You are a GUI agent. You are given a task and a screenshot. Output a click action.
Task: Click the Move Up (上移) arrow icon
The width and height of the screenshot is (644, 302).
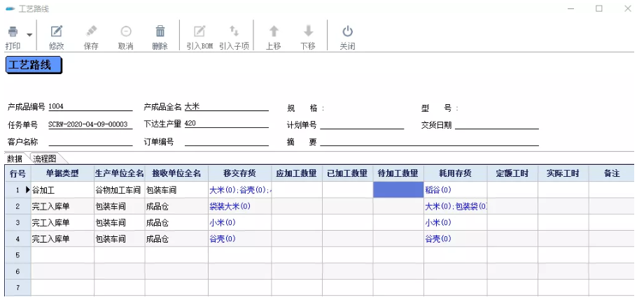(274, 31)
